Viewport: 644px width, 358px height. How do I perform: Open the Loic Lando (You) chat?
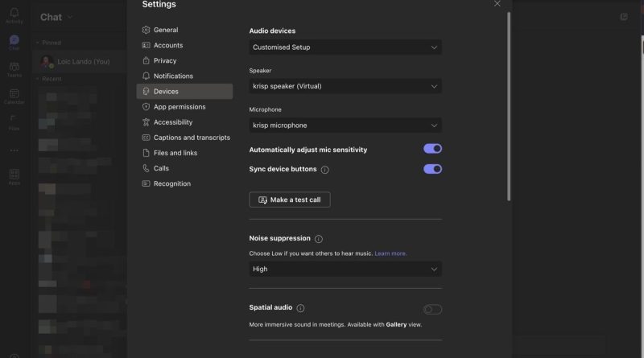[80, 62]
